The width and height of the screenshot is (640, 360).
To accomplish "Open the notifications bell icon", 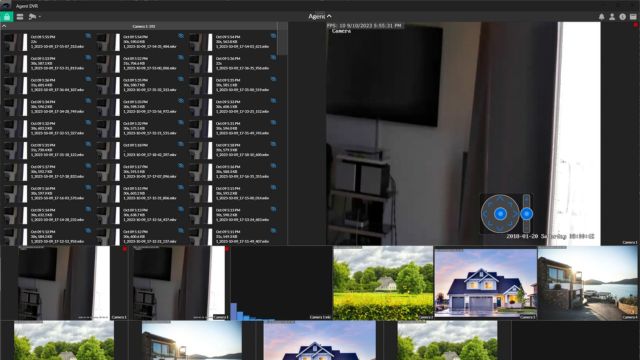I will point(601,17).
